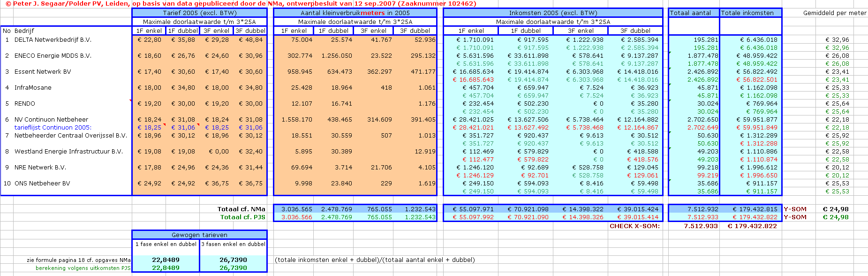Click the grand total "€ 179.432.815"
This screenshot has height=276, width=868.
point(755,209)
